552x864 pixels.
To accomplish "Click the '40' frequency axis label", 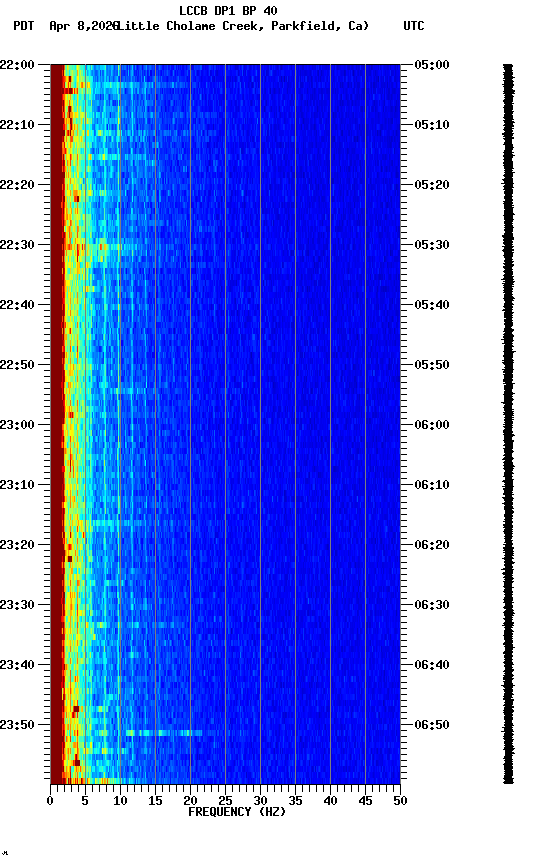I will pyautogui.click(x=330, y=801).
